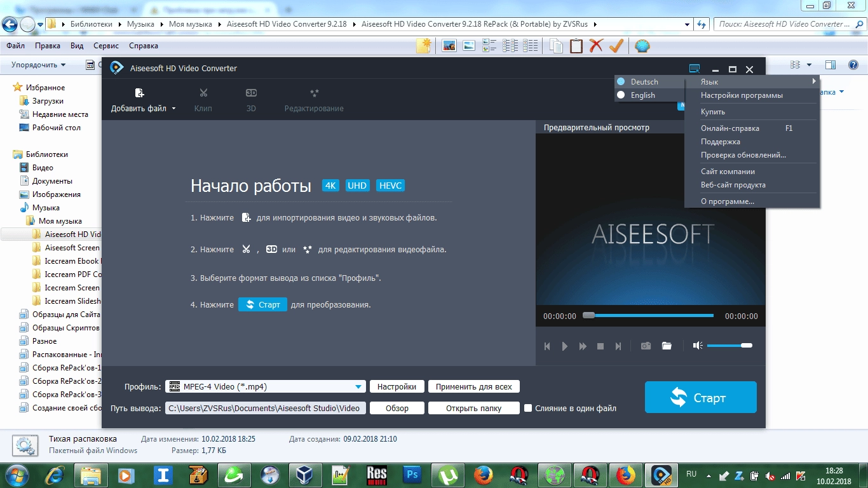Viewport: 868px width, 488px height.
Task: Adjust the preview volume slider
Action: (x=729, y=346)
